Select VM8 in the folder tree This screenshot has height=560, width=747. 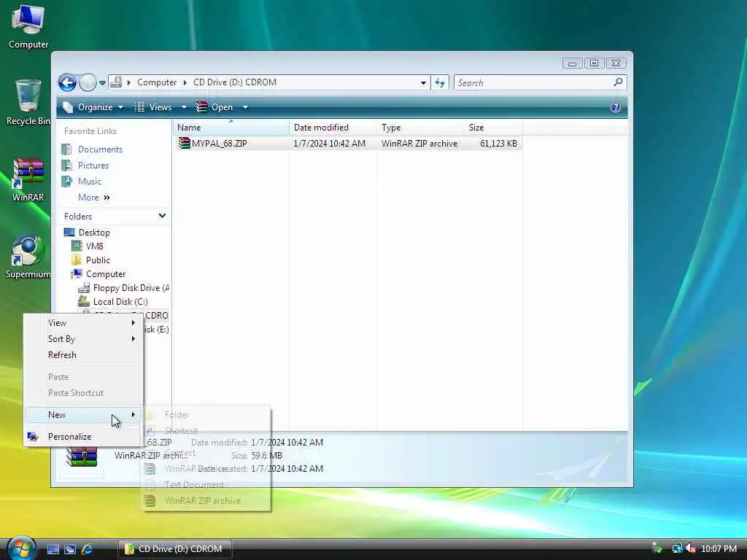(94, 246)
